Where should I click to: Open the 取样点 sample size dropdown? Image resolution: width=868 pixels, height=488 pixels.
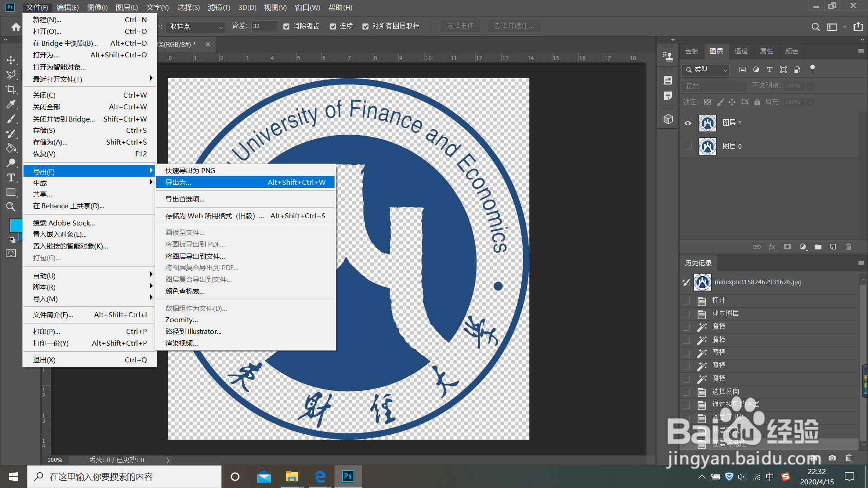click(195, 27)
